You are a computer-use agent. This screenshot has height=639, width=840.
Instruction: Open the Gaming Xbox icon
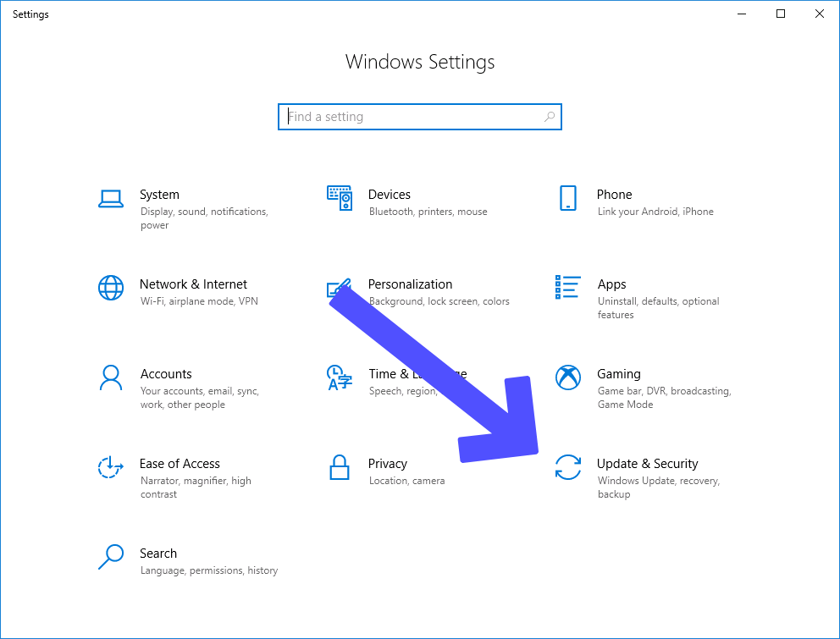(568, 377)
